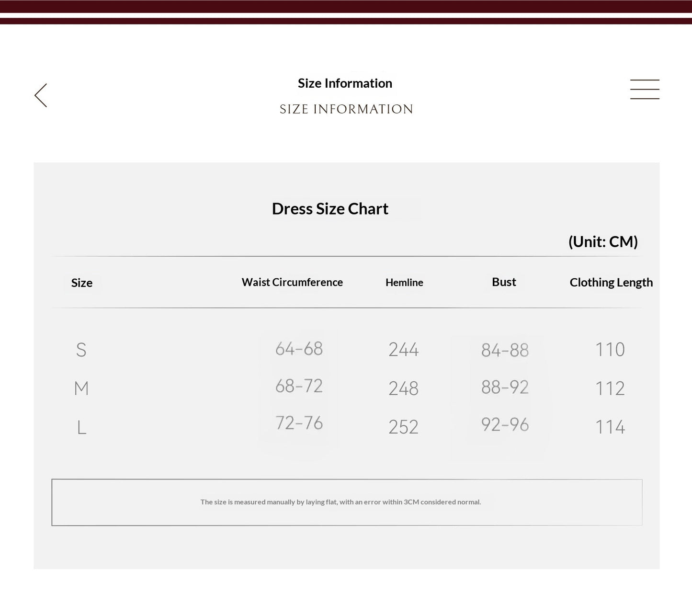Image resolution: width=692 pixels, height=616 pixels.
Task: Select the L size row label
Action: tap(82, 427)
